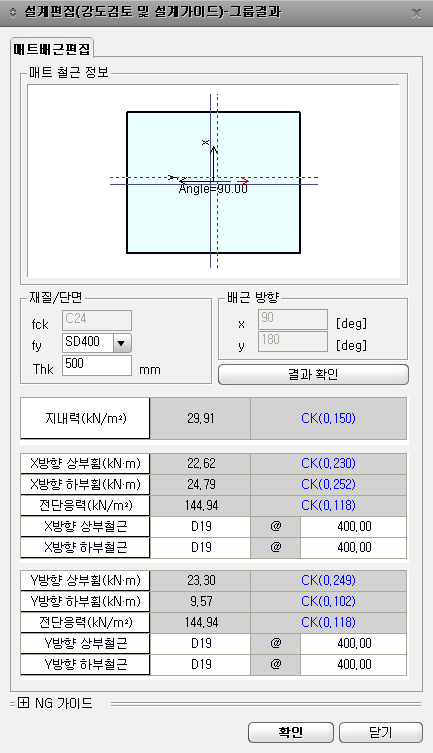The height and width of the screenshot is (753, 433).
Task: Click the Y방향 상부휨 value 23.30
Action: (x=200, y=581)
